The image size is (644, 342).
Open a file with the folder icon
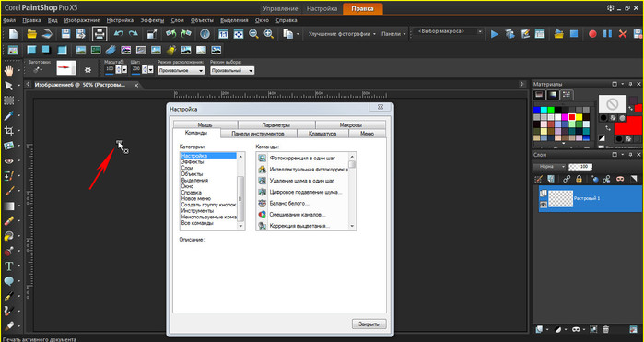pyautogui.click(x=31, y=34)
